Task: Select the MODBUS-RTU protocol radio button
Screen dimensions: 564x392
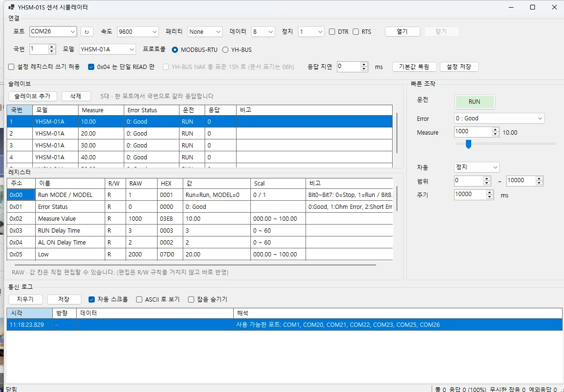Action: pyautogui.click(x=175, y=49)
